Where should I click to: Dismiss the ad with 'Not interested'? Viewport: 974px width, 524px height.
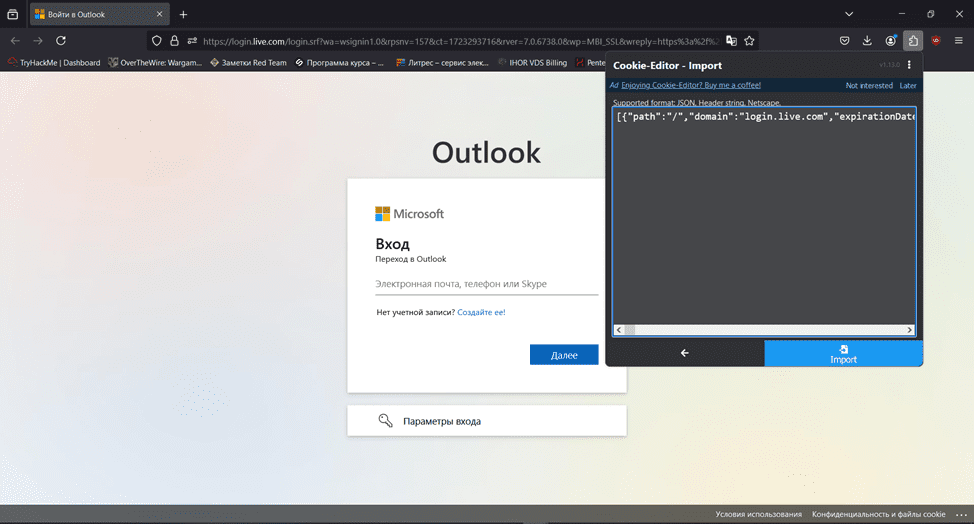[868, 85]
